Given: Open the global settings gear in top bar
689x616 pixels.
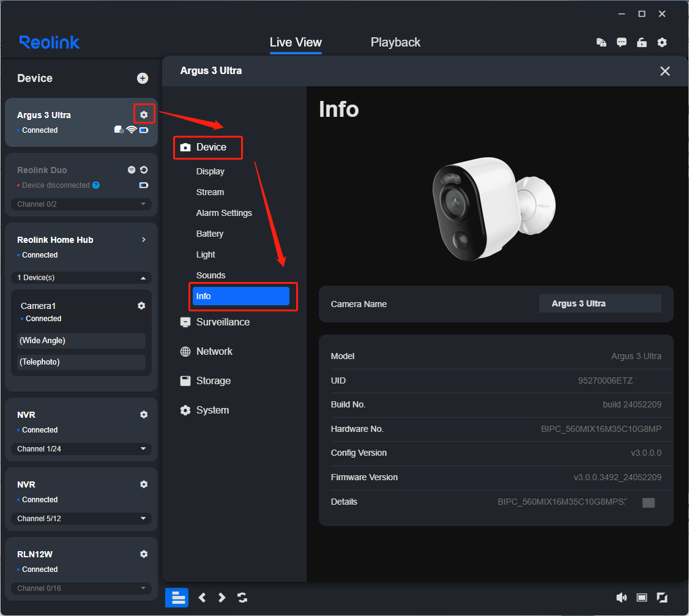Looking at the screenshot, I should pos(661,42).
